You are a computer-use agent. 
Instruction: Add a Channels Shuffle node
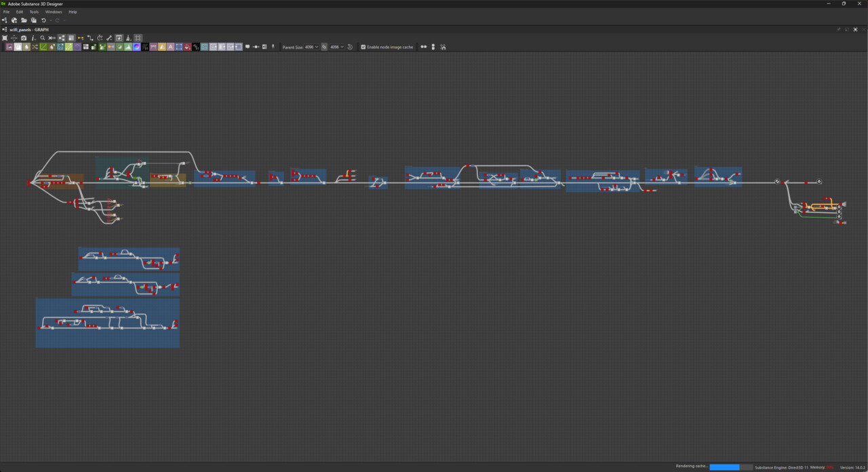point(35,47)
